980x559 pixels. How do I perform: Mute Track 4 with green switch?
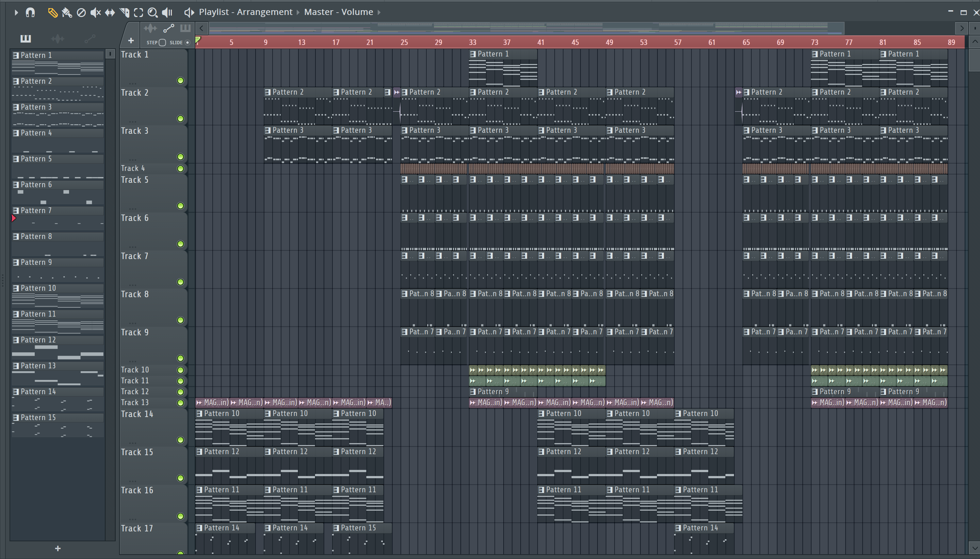point(180,168)
